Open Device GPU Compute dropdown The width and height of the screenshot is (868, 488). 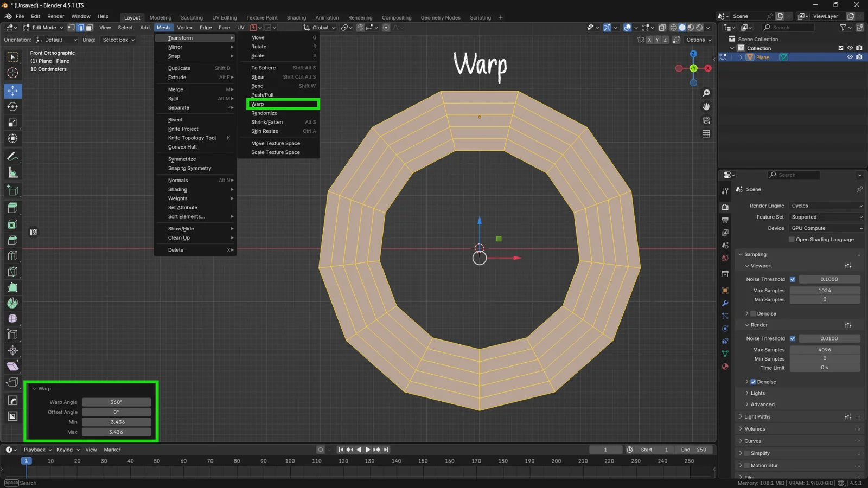[x=826, y=228]
